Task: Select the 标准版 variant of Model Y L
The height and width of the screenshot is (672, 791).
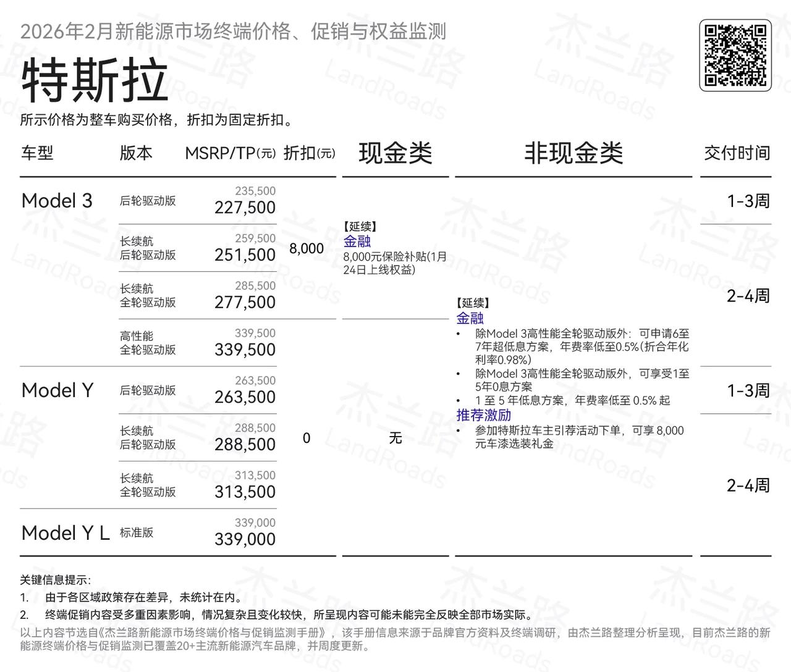Action: (x=137, y=532)
